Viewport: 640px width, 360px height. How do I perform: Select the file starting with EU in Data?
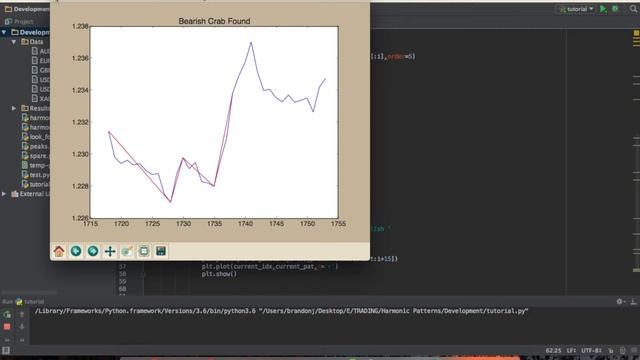point(40,60)
